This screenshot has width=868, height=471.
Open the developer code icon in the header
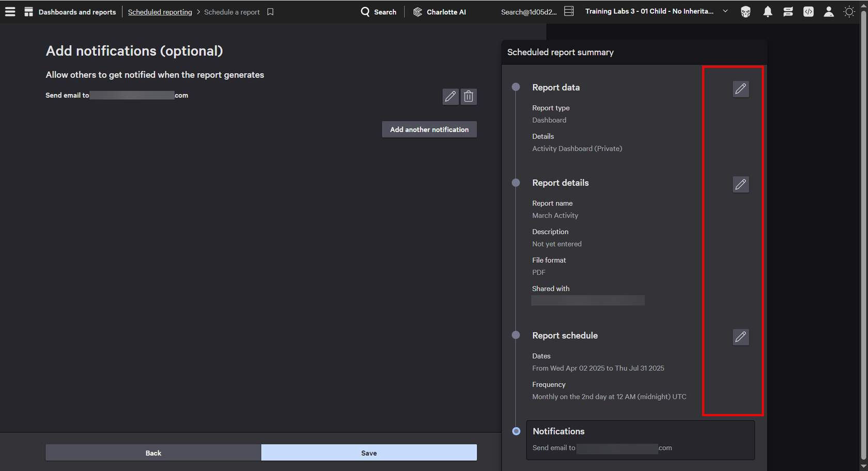click(808, 12)
